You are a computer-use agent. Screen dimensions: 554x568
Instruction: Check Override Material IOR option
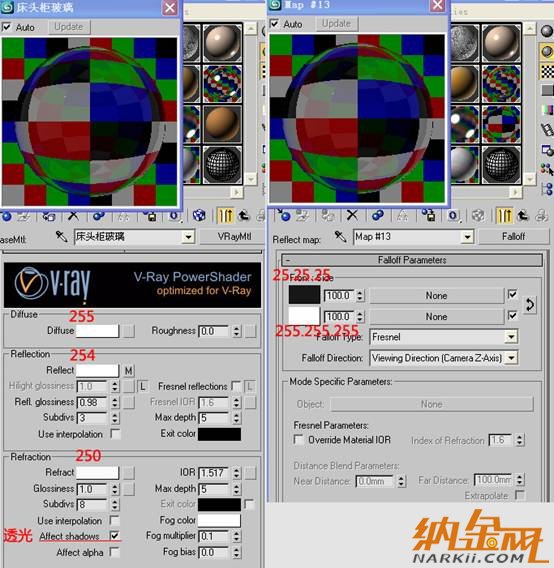299,440
